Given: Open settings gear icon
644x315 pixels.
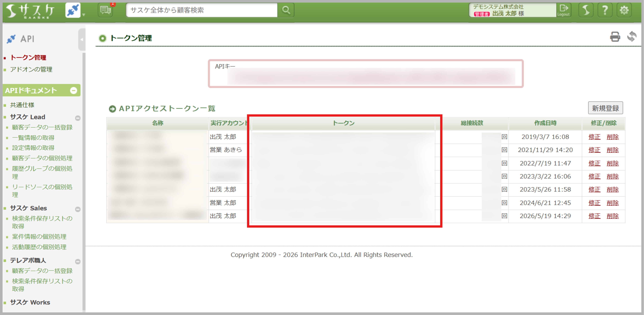Looking at the screenshot, I should [624, 10].
